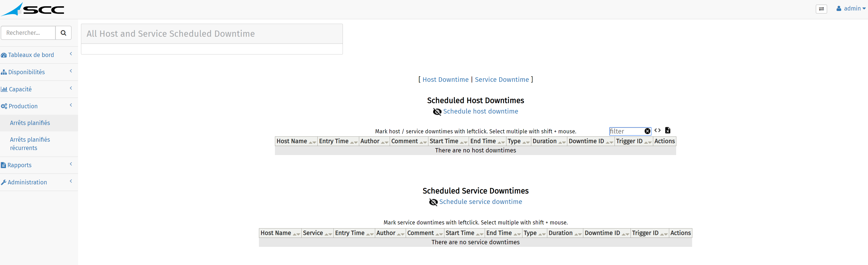Open the Capacité menu
Screen dimensions: 868x265
20,89
